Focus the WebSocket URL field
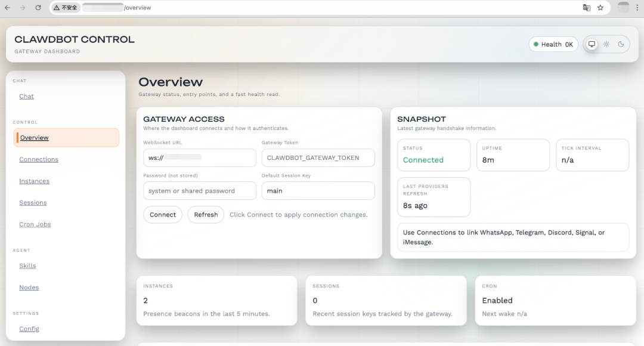Image resolution: width=644 pixels, height=346 pixels. pyautogui.click(x=199, y=157)
